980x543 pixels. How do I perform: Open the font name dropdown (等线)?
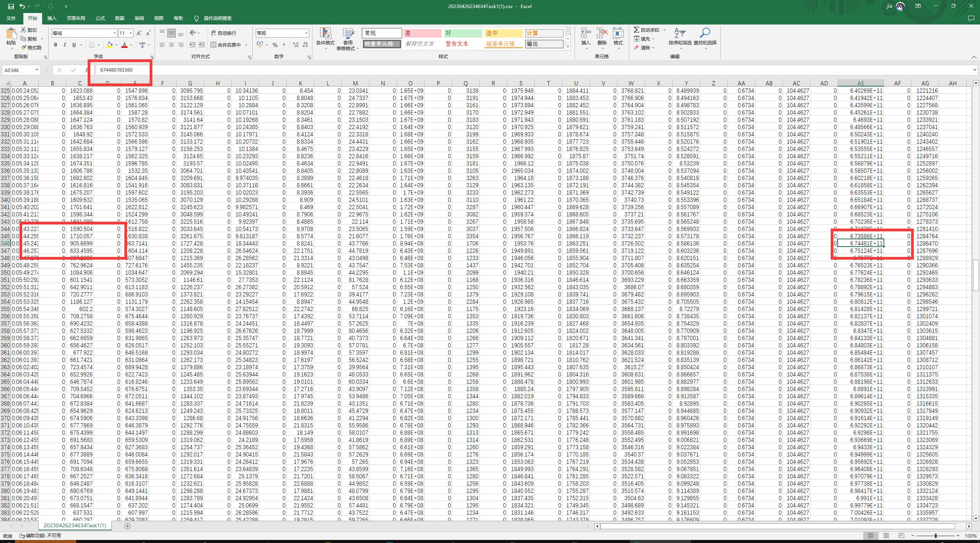[x=114, y=33]
